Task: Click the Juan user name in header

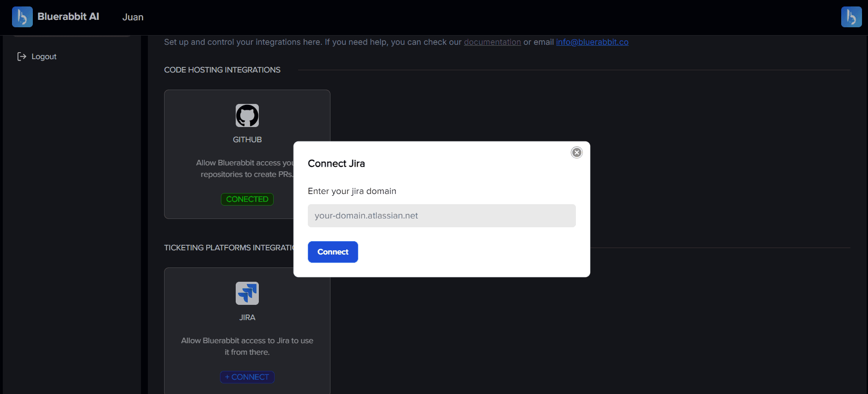Action: pos(133,17)
